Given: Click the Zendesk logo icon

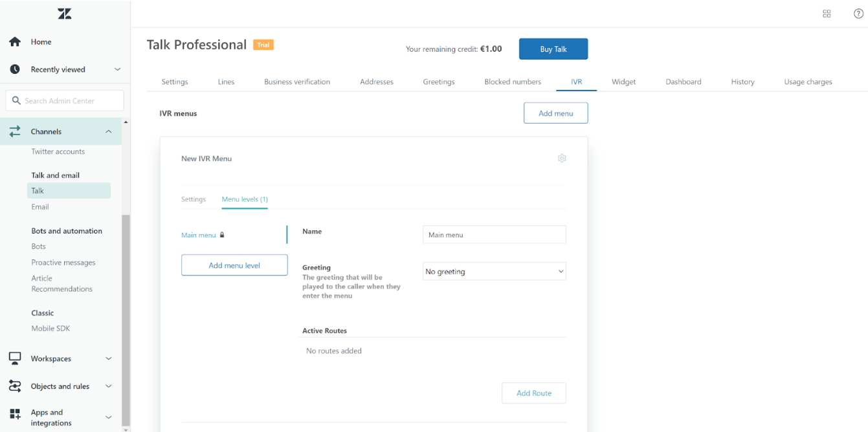Looking at the screenshot, I should point(65,14).
